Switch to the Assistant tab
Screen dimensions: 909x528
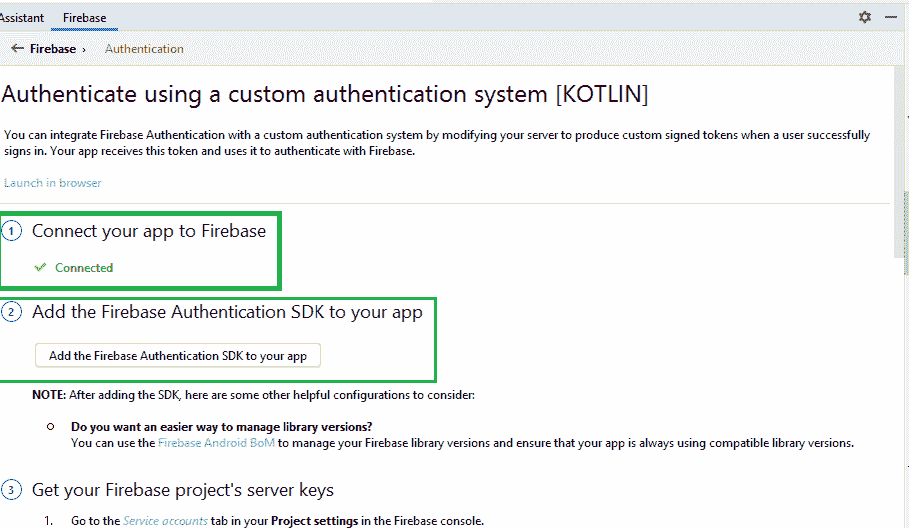[21, 17]
